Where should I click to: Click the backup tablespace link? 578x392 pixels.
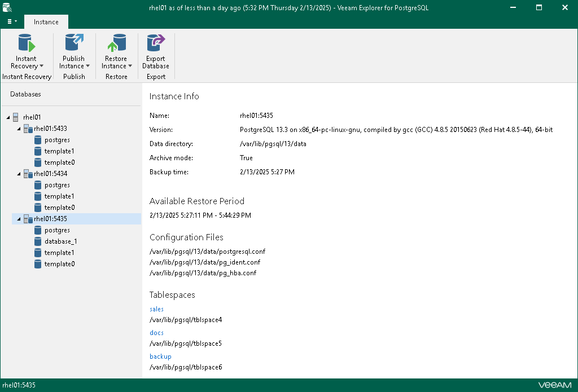(160, 356)
